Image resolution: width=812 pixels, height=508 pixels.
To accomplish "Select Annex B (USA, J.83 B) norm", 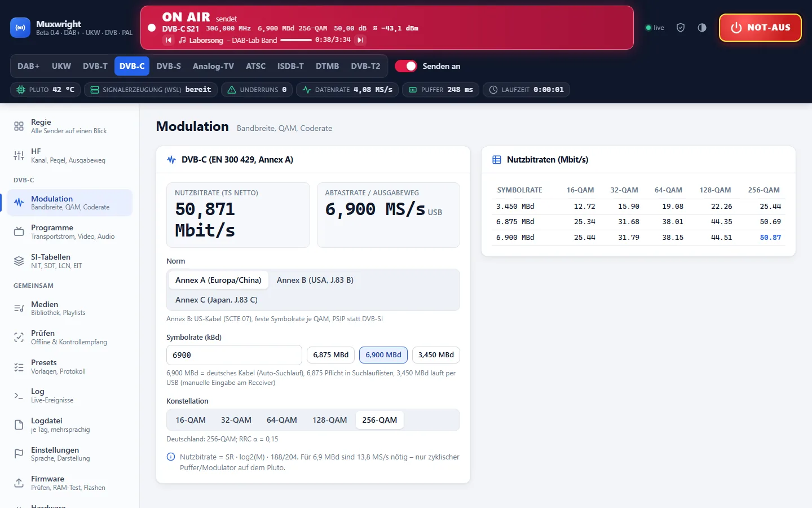I will point(315,280).
